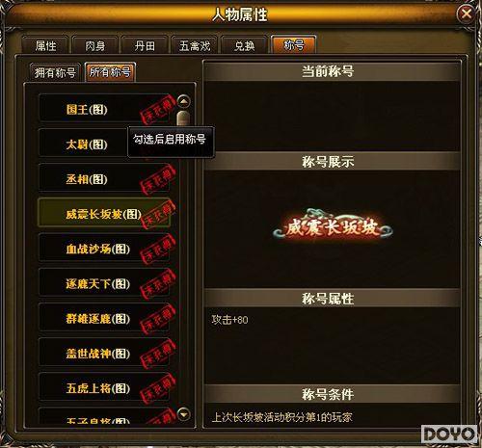Show owned titles via 拥有称号
This screenshot has height=448, width=482.
click(55, 72)
